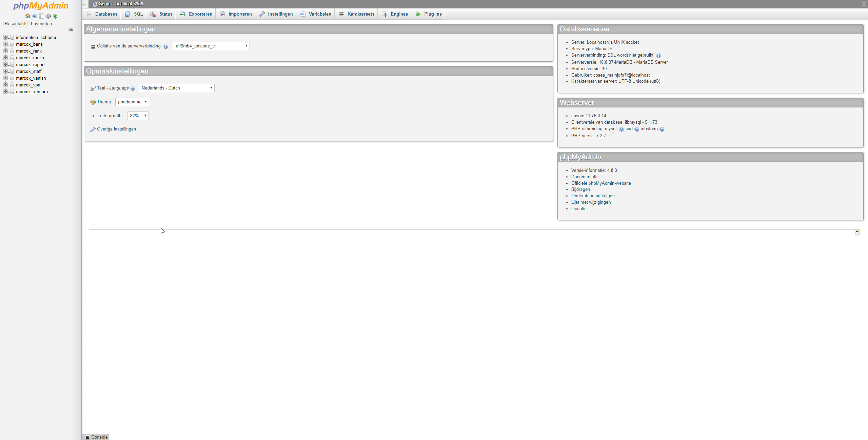Image resolution: width=868 pixels, height=440 pixels.
Task: Open phpMyAdmin documentation via question mark icon
Action: (35, 16)
